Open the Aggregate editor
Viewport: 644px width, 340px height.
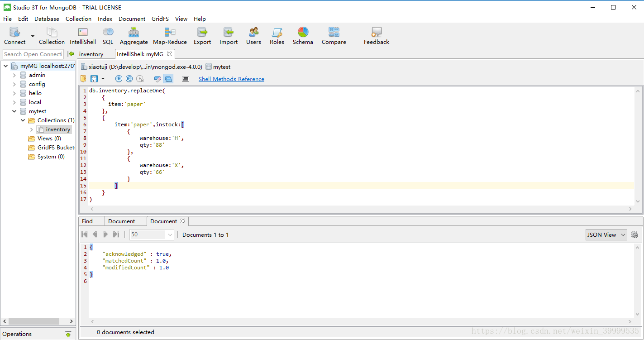134,36
